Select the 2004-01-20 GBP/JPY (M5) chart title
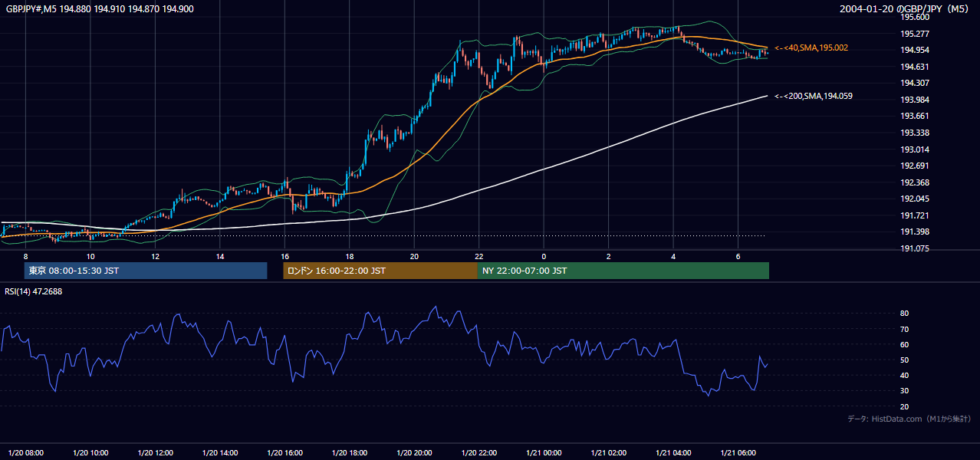This screenshot has height=460, width=980. 906,9
